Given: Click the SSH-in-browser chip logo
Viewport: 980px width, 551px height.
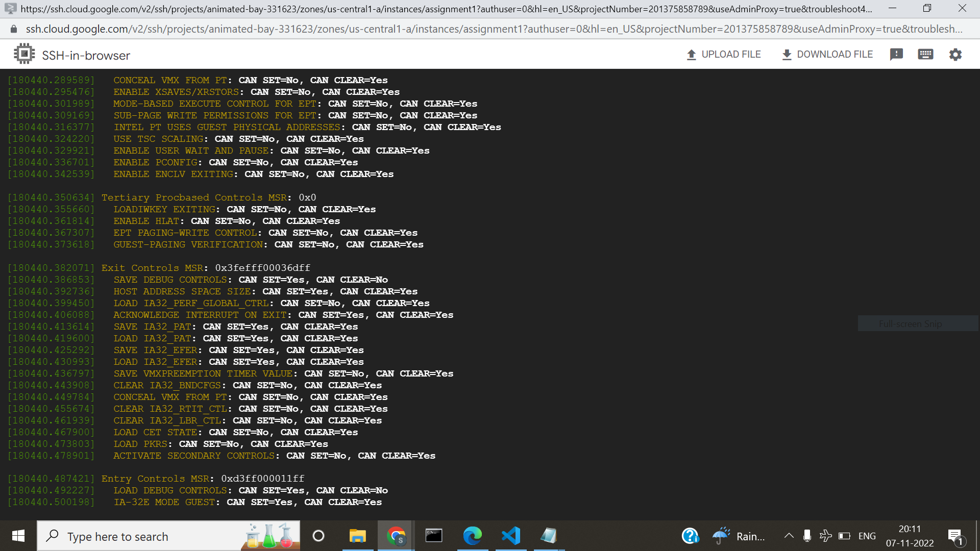Looking at the screenshot, I should (x=23, y=53).
